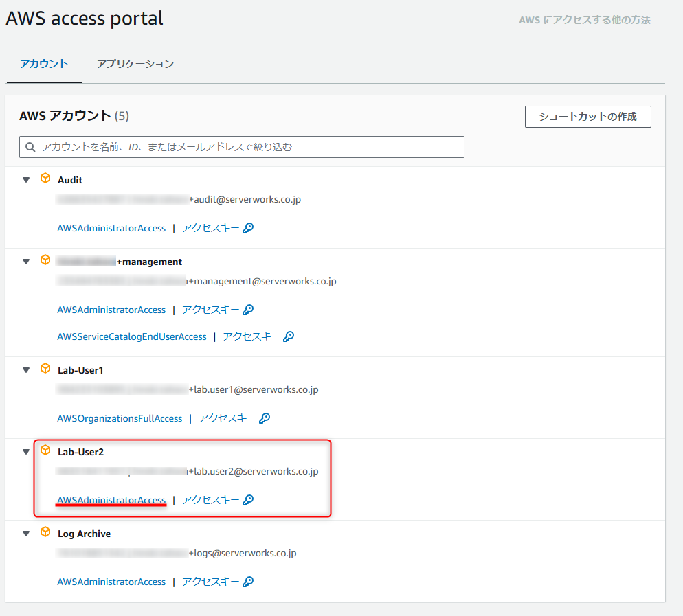Click アクセスキー link for Log Archive
Viewport: 683px width, 616px height.
210,582
